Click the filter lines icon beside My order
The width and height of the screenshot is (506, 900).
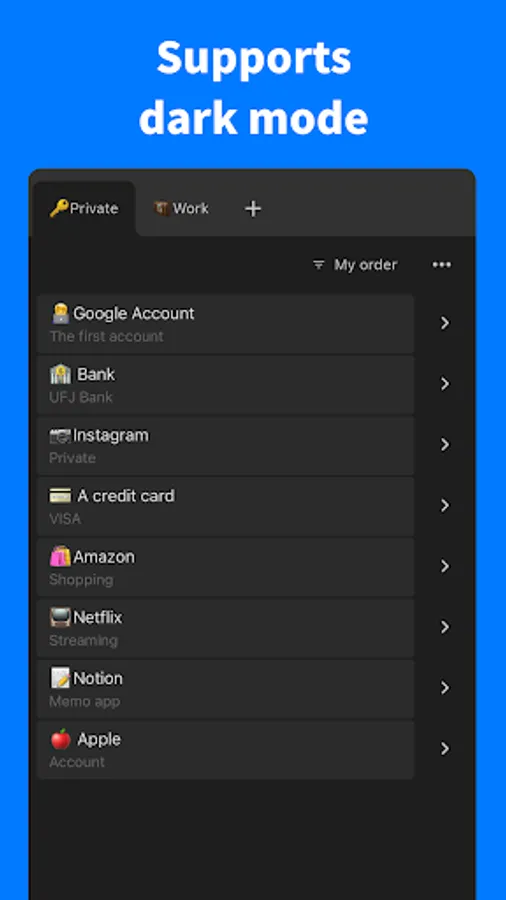click(x=318, y=265)
